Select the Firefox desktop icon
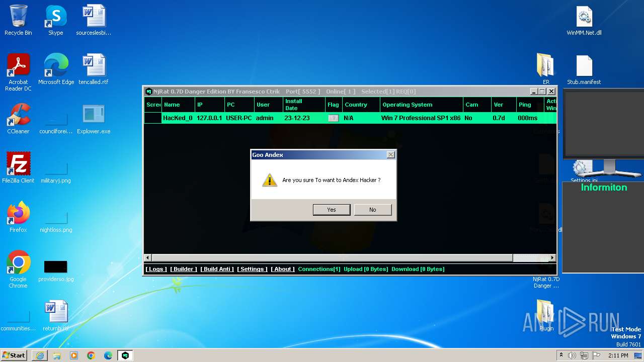The image size is (644, 362). coord(18,217)
